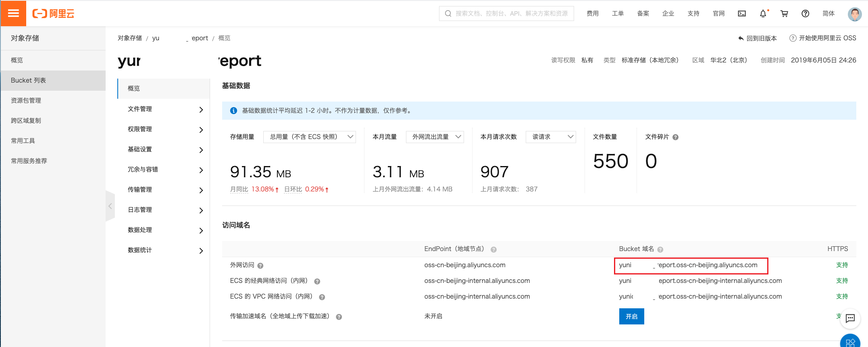Check the notification bell
The width and height of the screenshot is (868, 347).
click(763, 14)
